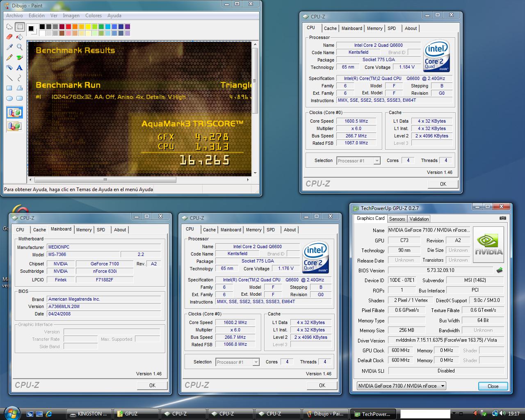This screenshot has height=420, width=525.
Task: Select the rectangular Select tool in Paint
Action: pyautogui.click(x=20, y=27)
